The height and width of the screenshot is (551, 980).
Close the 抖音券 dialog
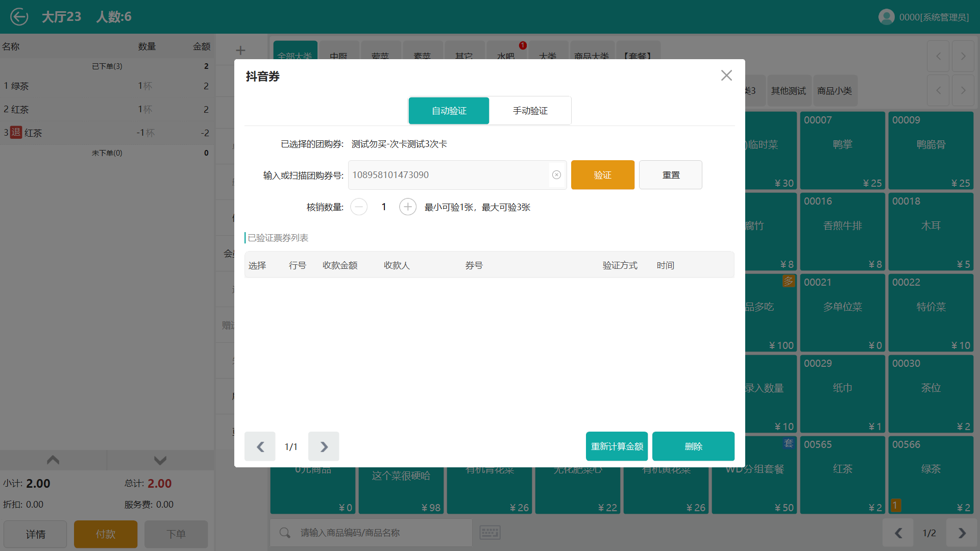pyautogui.click(x=726, y=76)
